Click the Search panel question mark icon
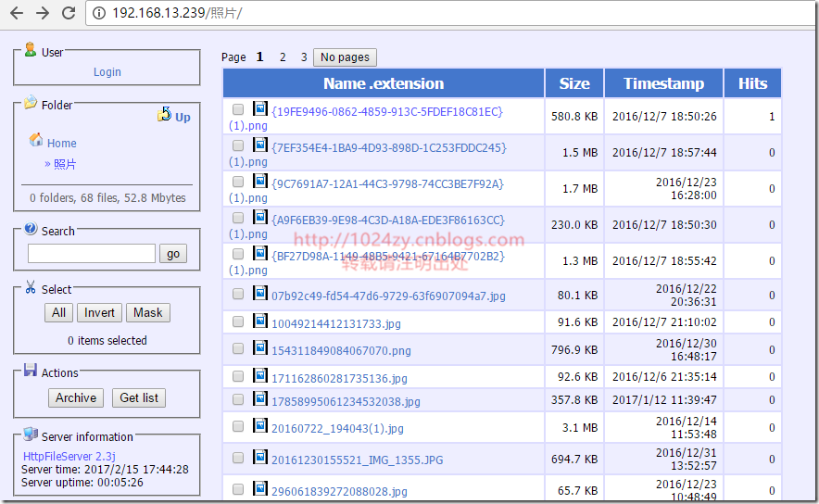Viewport: 819px width, 504px height. coord(31,228)
